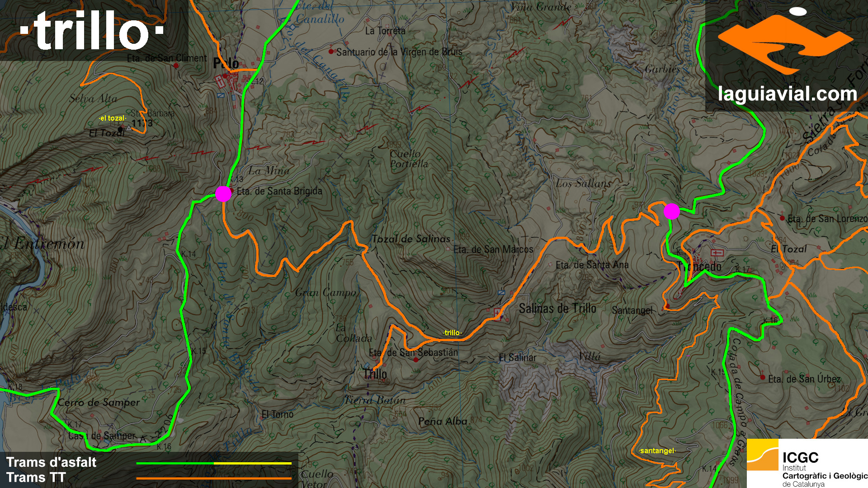Click the magenta waypoint near Troncedo
This screenshot has width=868, height=488.
coord(671,211)
